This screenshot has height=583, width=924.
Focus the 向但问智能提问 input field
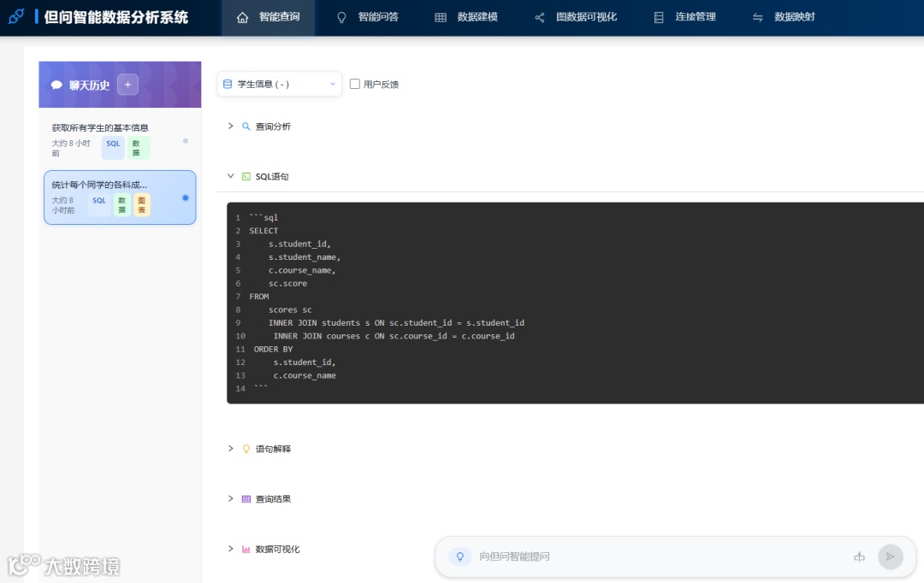coord(660,556)
